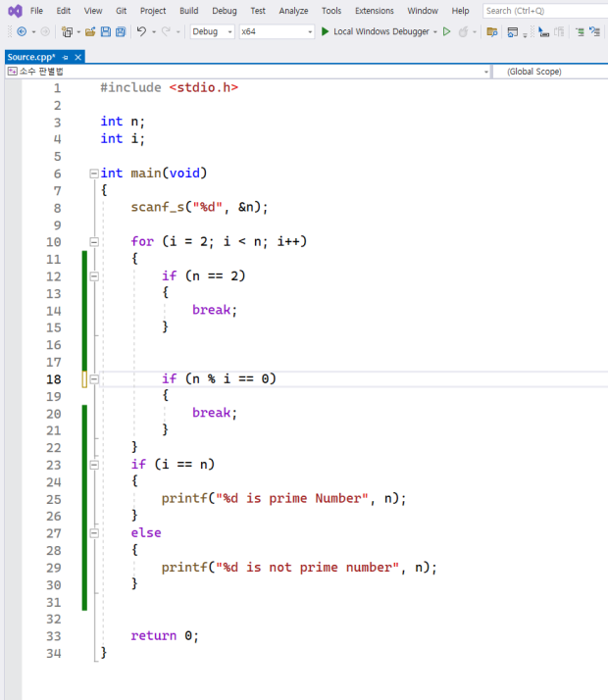608x700 pixels.
Task: Focus the Search (Ctrl+Q) box
Action: [x=544, y=11]
